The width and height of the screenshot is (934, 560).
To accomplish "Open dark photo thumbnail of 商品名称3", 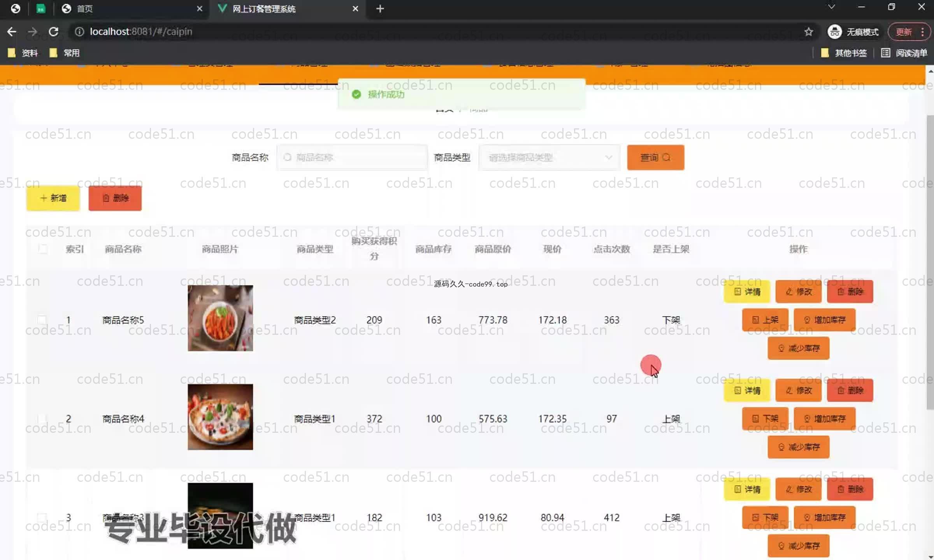I will point(220,516).
